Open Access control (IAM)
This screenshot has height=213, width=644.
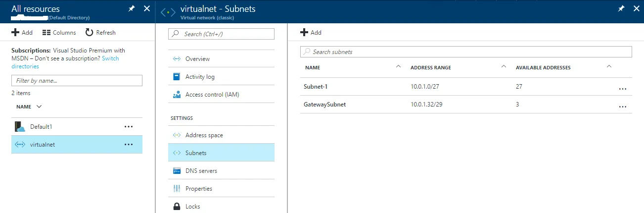coord(212,95)
